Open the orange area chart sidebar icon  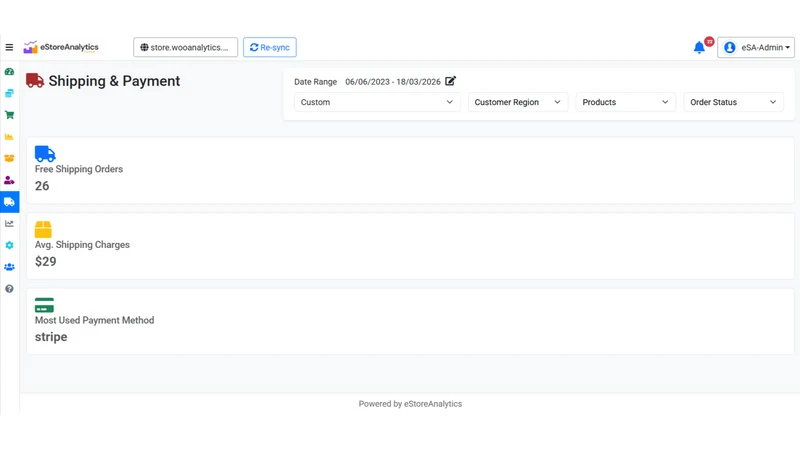tap(9, 137)
